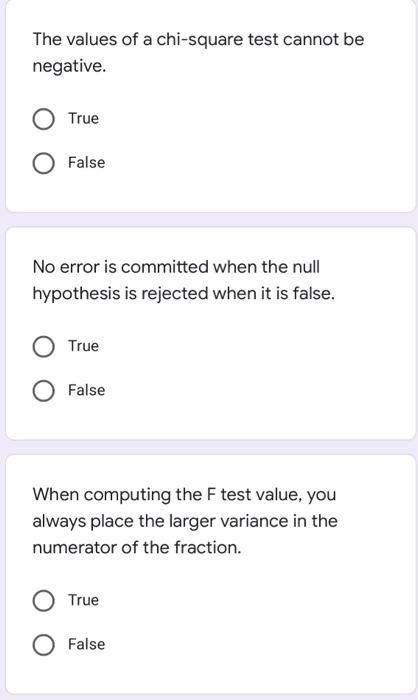Screen dimensions: 418x700
Task: Click 'numerator of the fraction.' text line
Action: [137, 547]
